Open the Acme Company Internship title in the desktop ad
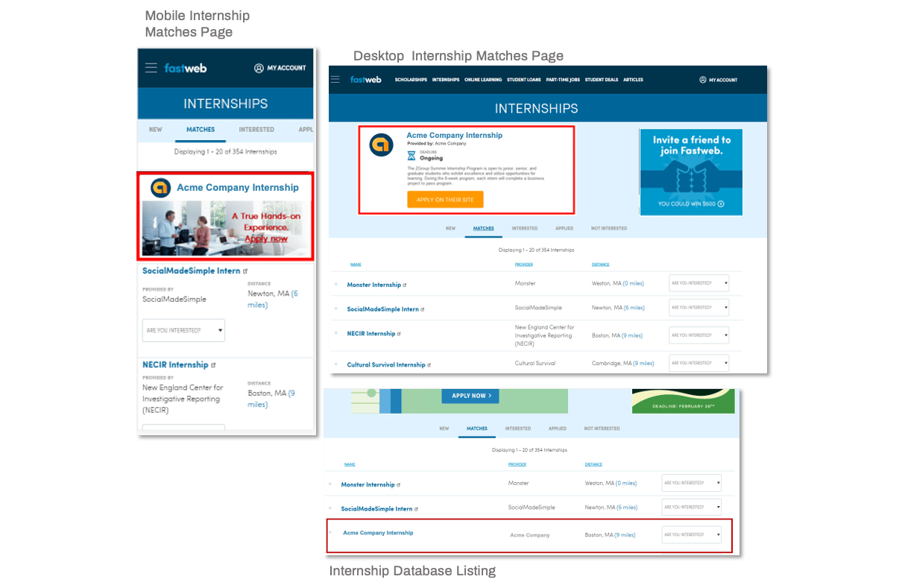 (x=455, y=136)
